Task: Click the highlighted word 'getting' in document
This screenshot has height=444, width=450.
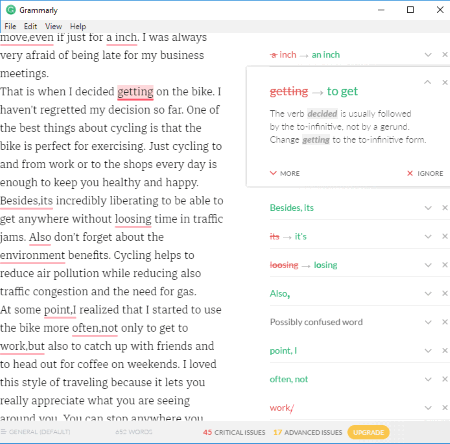Action: (135, 92)
